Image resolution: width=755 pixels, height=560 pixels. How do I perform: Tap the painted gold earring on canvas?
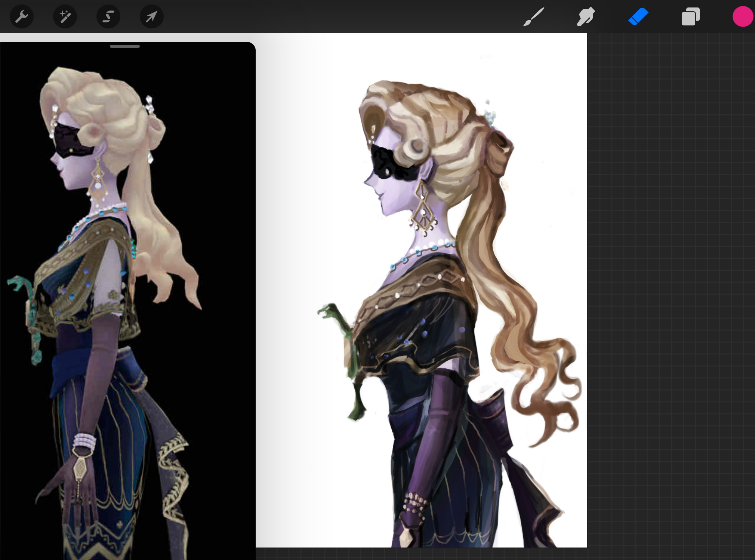point(423,207)
